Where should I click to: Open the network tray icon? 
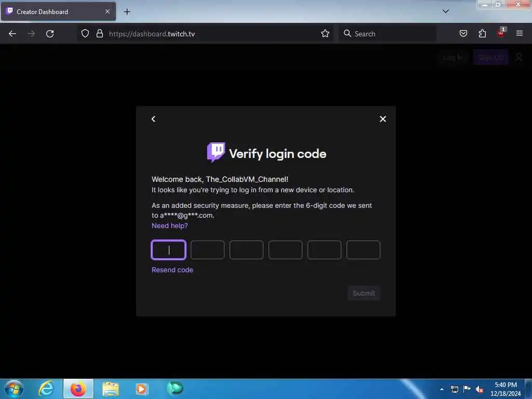tap(454, 389)
